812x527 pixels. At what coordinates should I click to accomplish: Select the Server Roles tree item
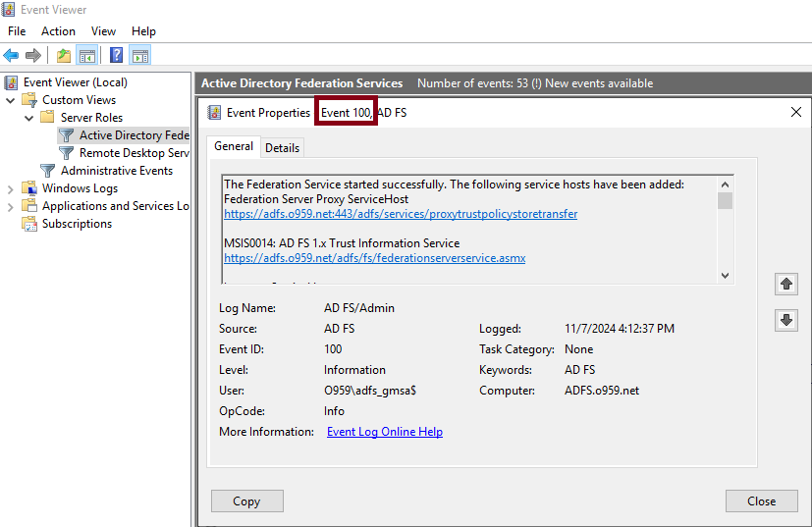coord(91,118)
